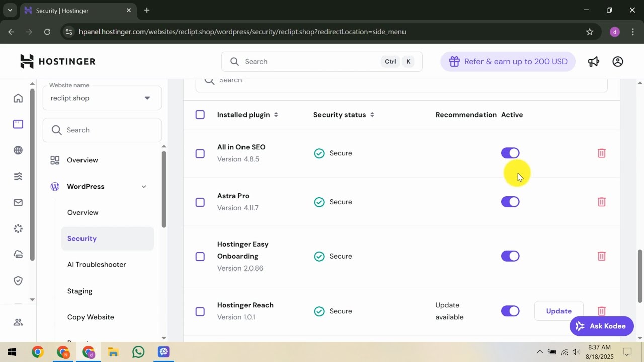The image size is (644, 362).
Task: Open Chrome profile avatar "d"
Action: tap(614, 32)
